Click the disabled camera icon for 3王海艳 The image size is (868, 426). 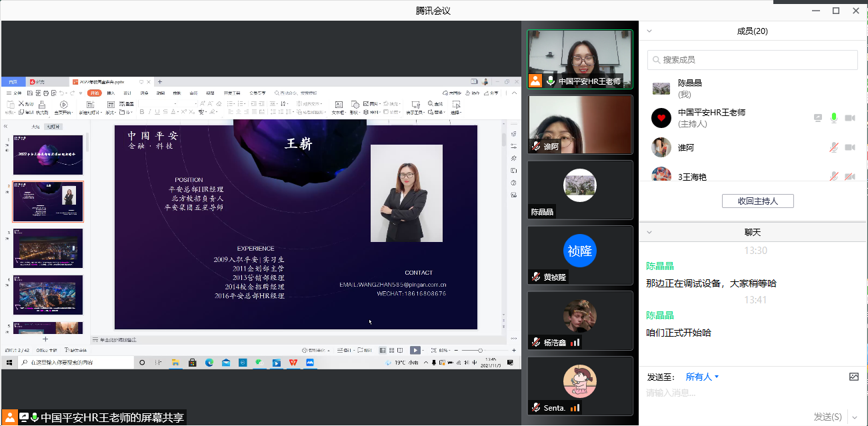pyautogui.click(x=850, y=177)
